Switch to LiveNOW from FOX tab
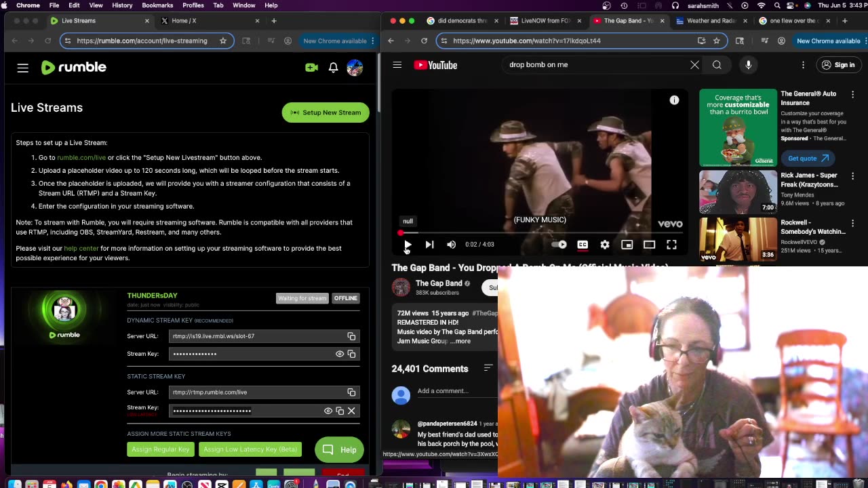868x488 pixels. 547,20
